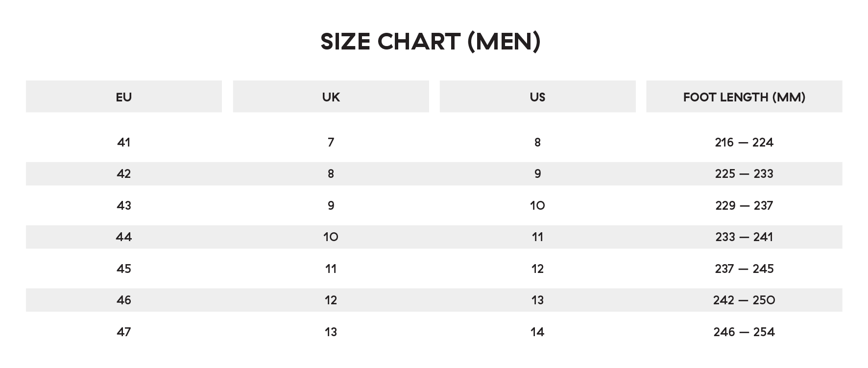
Task: Select EU size 41 cell
Action: point(124,142)
